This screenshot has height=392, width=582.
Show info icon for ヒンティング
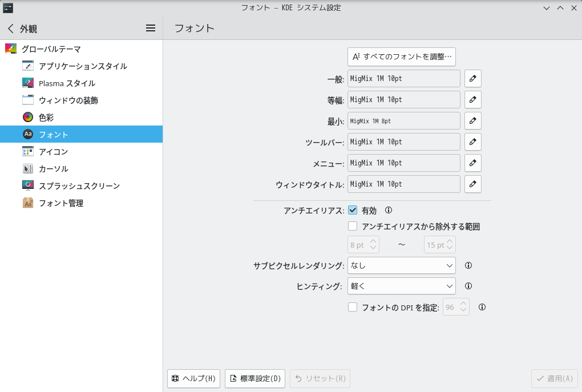[x=468, y=286]
